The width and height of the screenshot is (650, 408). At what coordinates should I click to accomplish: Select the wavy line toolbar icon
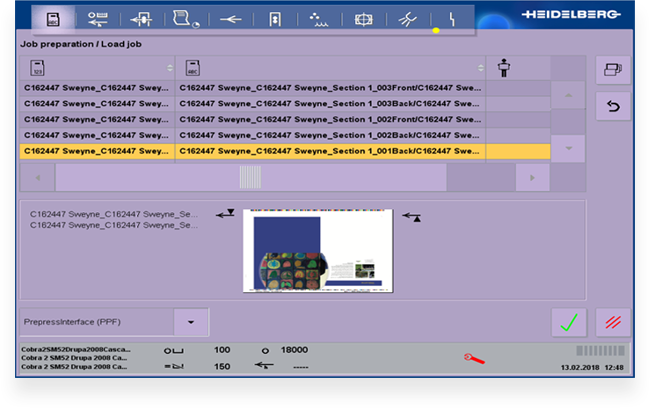(x=318, y=19)
